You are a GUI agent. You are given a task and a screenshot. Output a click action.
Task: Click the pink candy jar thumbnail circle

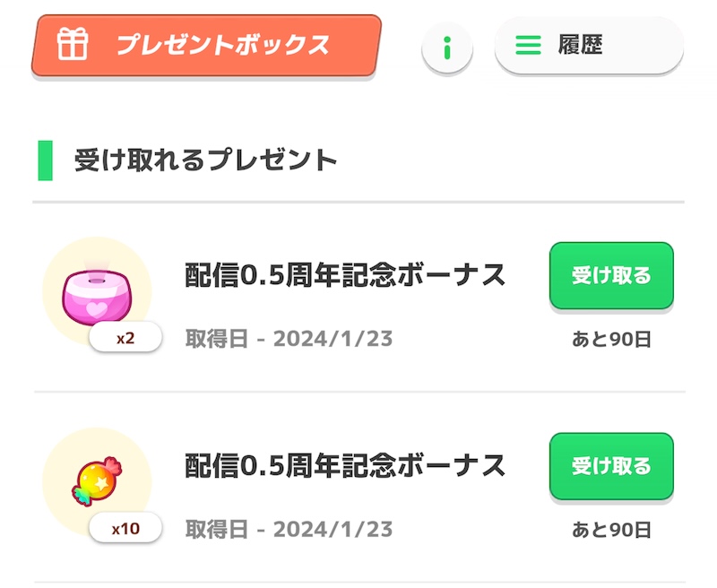tap(97, 287)
